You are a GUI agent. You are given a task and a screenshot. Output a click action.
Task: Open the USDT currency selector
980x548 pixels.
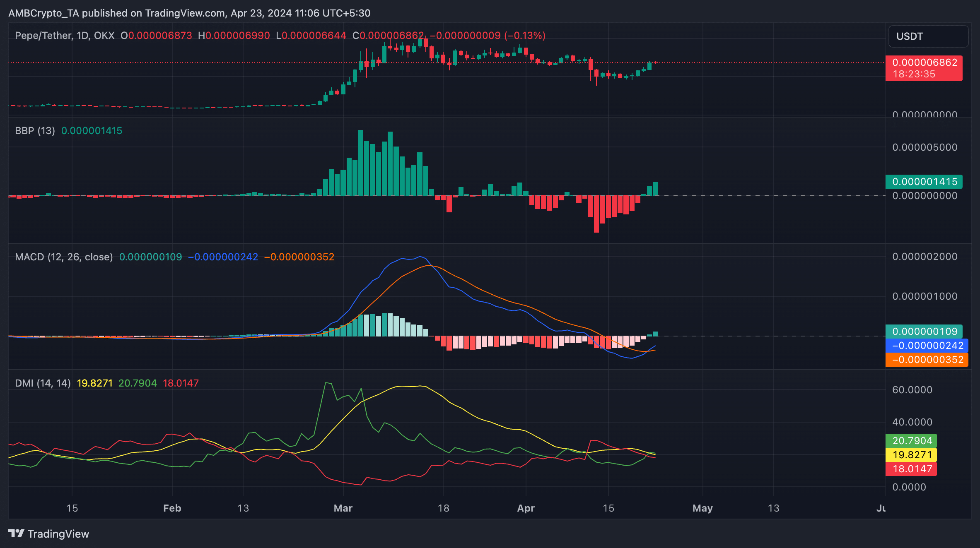(928, 36)
